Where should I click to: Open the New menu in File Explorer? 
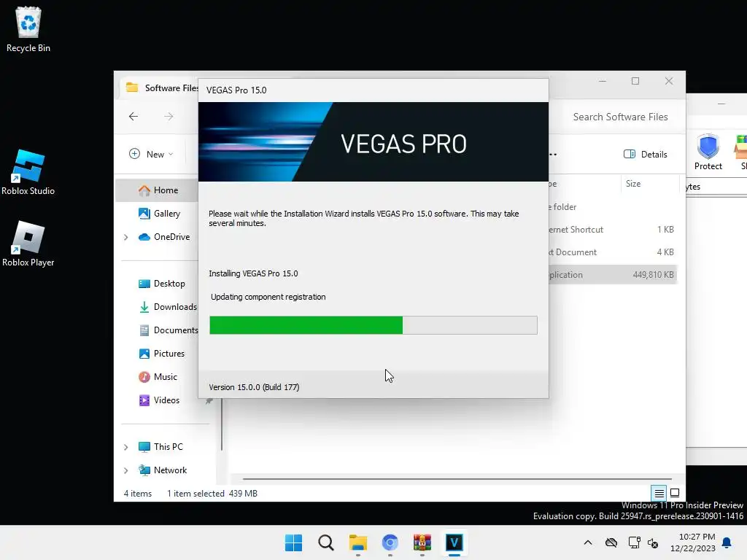pos(151,154)
